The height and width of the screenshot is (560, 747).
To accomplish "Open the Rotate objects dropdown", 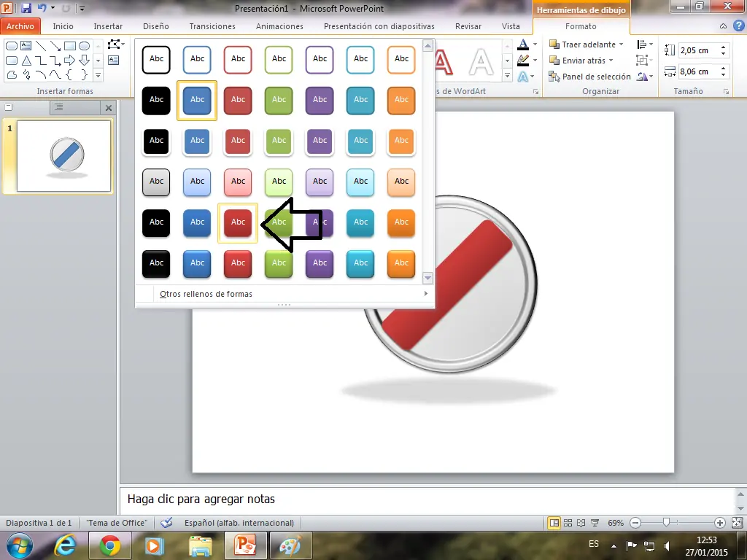I will [x=645, y=76].
